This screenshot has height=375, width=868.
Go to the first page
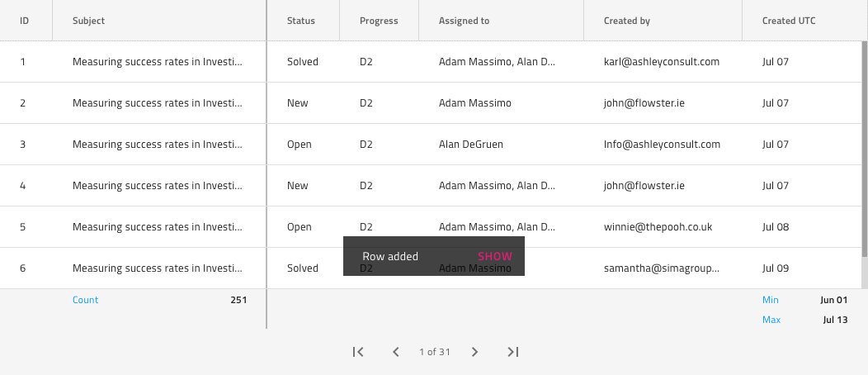(x=358, y=352)
